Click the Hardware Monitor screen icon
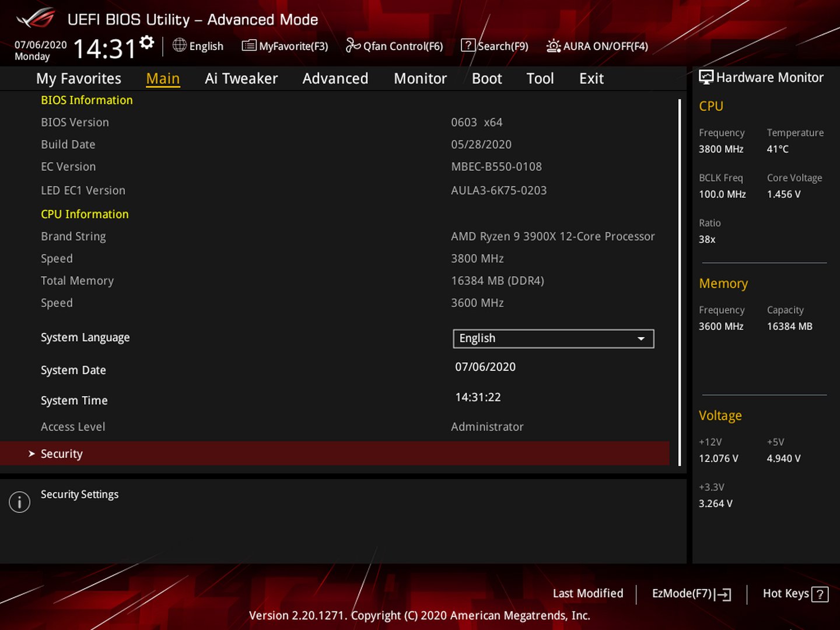Viewport: 840px width, 630px height. [706, 77]
